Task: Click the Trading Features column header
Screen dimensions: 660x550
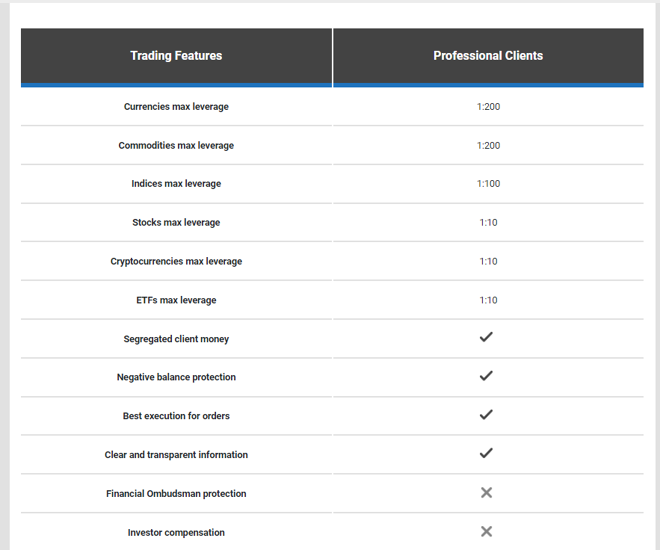Action: pos(176,56)
